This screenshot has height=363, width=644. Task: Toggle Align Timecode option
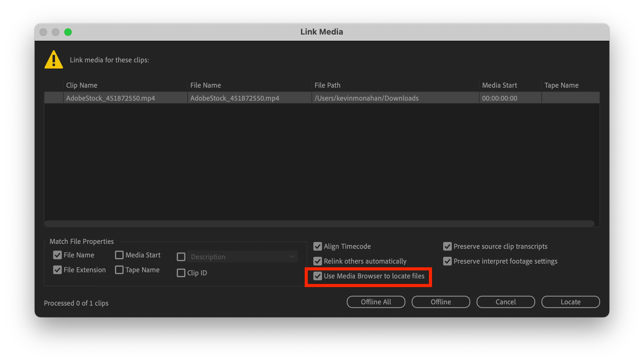[x=318, y=246]
